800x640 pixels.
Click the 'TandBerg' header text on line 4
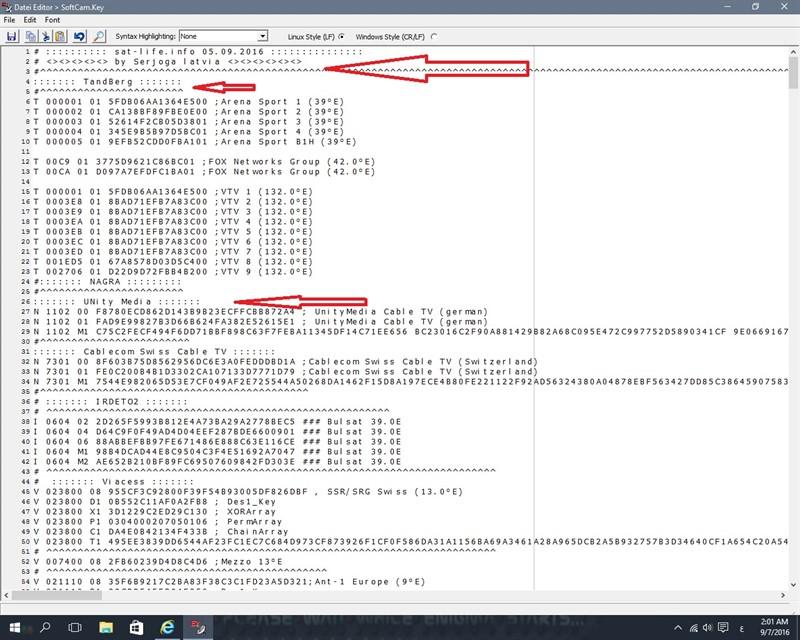click(x=108, y=82)
